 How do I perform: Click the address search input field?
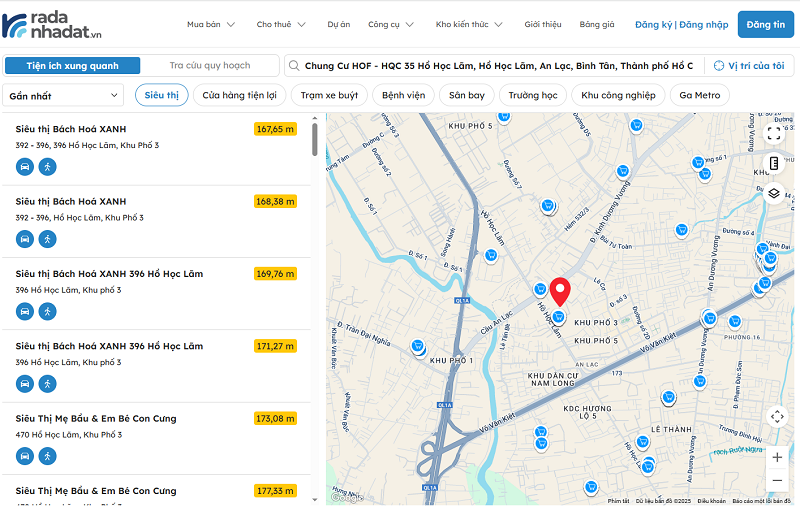tap(495, 66)
